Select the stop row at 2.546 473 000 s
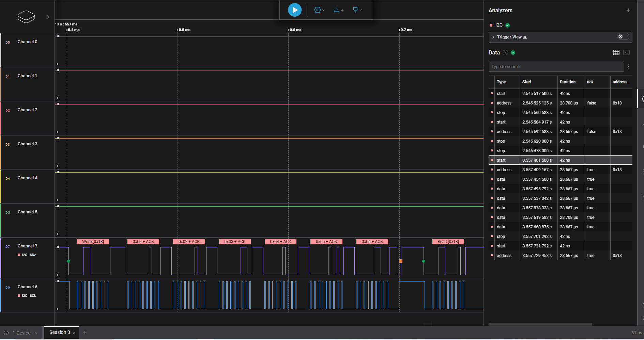 tap(560, 150)
